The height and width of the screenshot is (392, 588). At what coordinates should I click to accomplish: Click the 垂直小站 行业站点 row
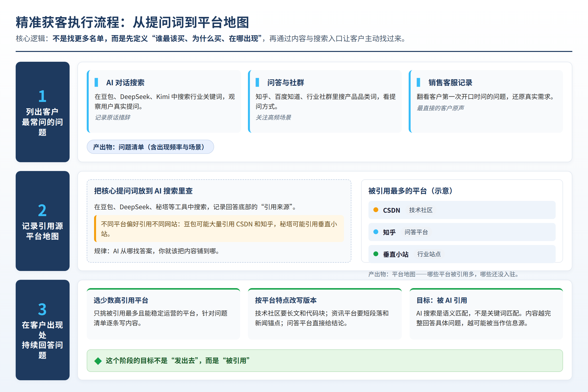click(462, 254)
